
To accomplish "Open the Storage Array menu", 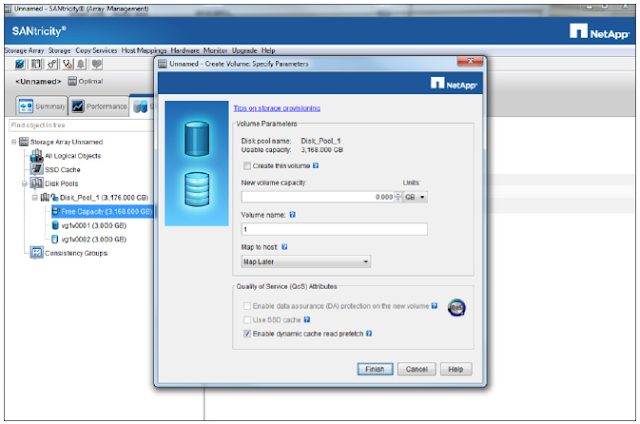I will (24, 51).
